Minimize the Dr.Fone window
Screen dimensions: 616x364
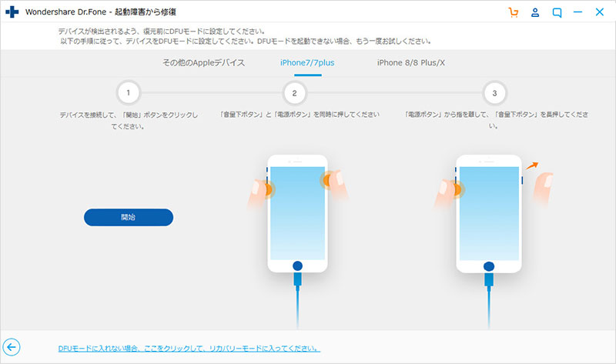pos(578,12)
